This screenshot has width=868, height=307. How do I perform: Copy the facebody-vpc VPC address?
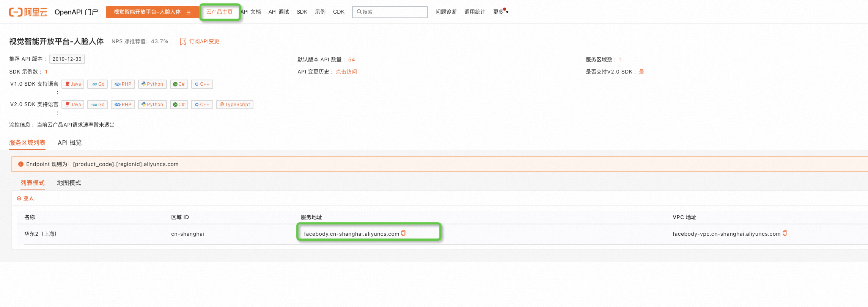(785, 233)
